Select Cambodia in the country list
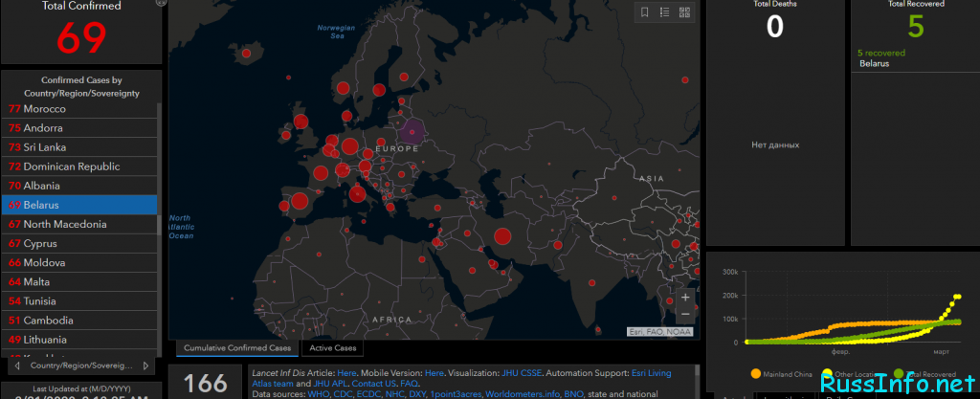Image resolution: width=980 pixels, height=399 pixels. 79,321
